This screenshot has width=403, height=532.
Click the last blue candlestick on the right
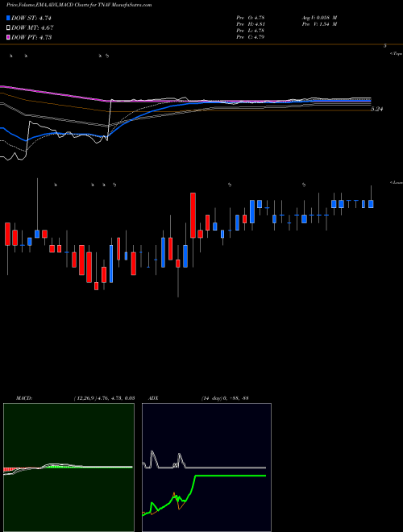371,204
